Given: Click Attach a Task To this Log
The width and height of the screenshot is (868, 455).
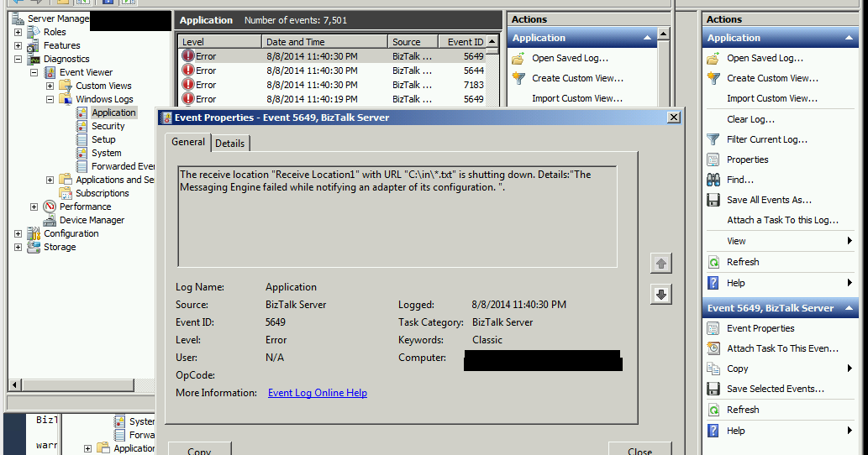Looking at the screenshot, I should point(783,220).
